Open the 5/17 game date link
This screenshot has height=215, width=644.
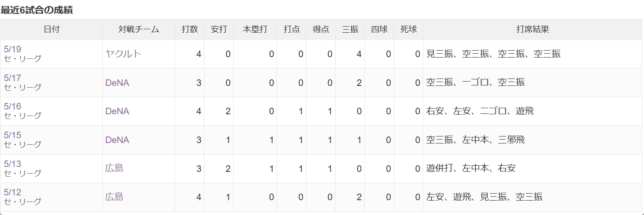[x=12, y=78]
